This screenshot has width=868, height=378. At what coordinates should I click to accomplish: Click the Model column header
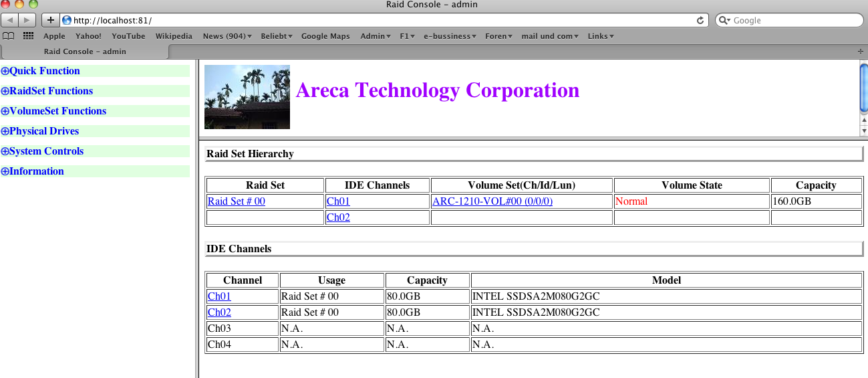(666, 280)
